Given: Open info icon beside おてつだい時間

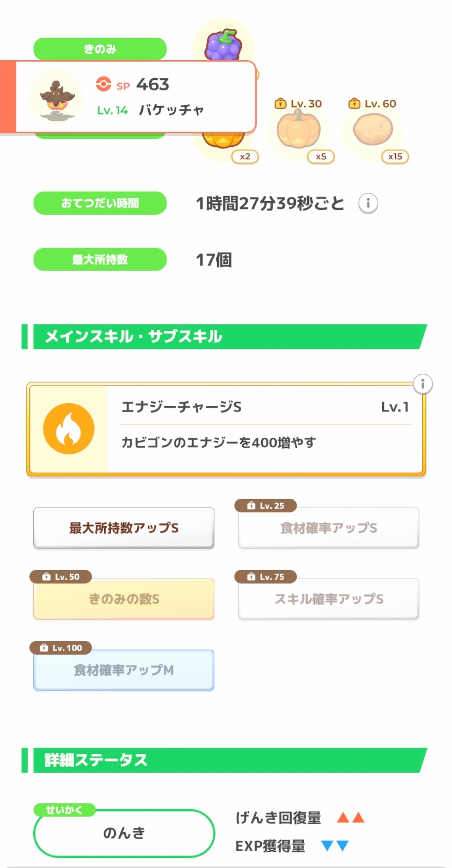Looking at the screenshot, I should [x=368, y=204].
